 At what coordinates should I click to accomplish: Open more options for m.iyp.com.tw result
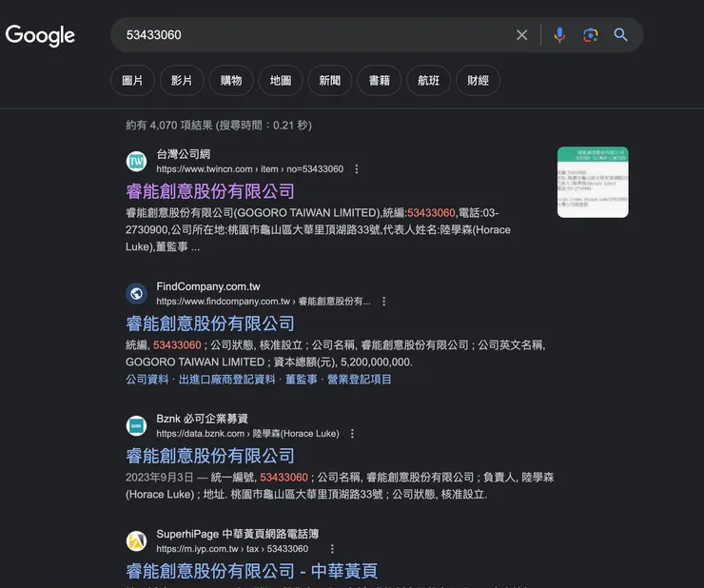pos(332,549)
